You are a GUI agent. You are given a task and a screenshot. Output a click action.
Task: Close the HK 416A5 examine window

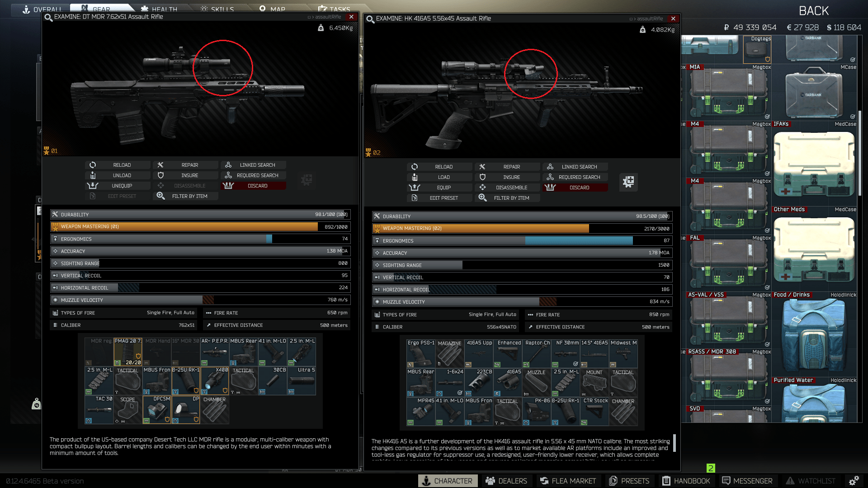pos(673,19)
